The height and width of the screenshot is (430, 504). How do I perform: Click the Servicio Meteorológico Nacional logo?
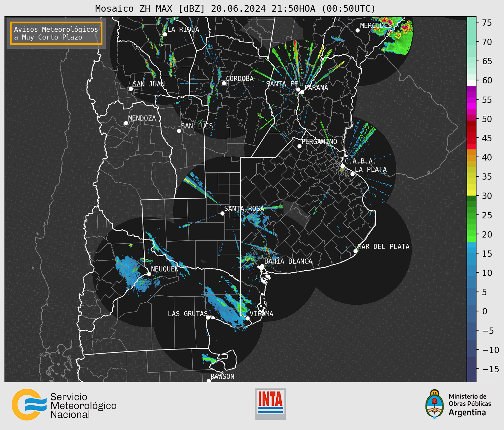pyautogui.click(x=64, y=405)
